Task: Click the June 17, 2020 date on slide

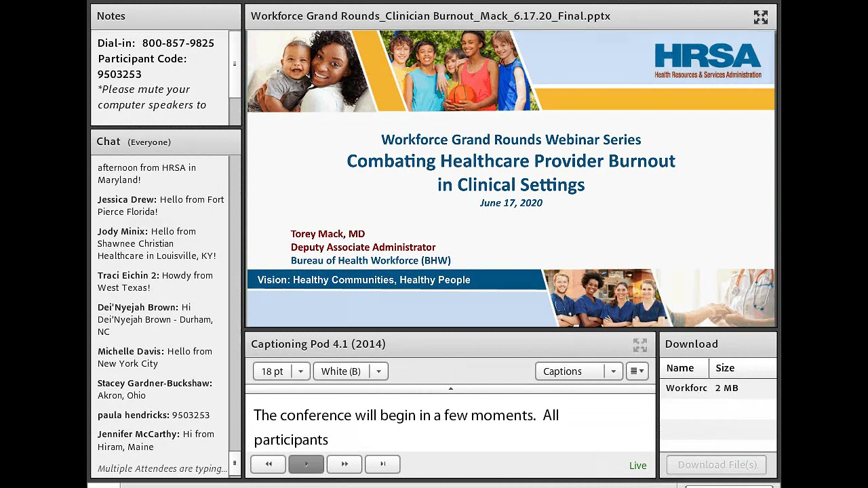Action: coord(511,203)
